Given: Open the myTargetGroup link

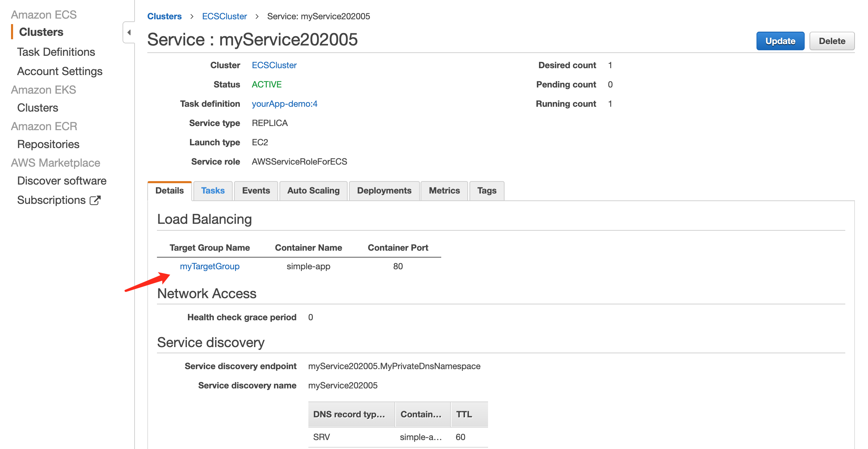Looking at the screenshot, I should pos(210,267).
